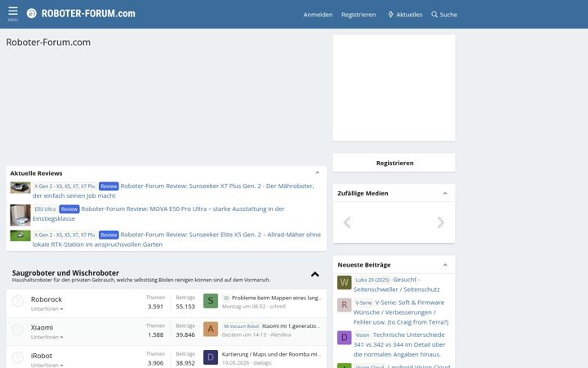The height and width of the screenshot is (368, 588).
Task: Collapse the Aktuelle Reviews box
Action: point(317,173)
